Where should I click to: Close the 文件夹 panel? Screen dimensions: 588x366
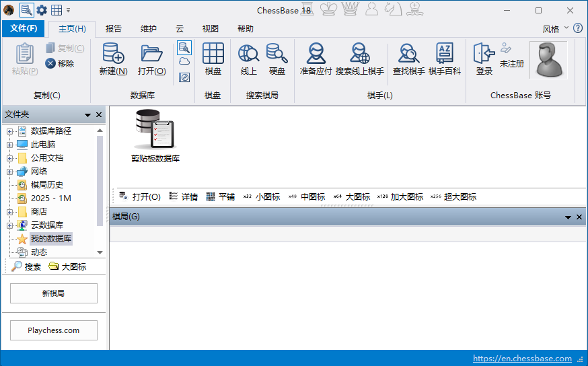(x=99, y=115)
